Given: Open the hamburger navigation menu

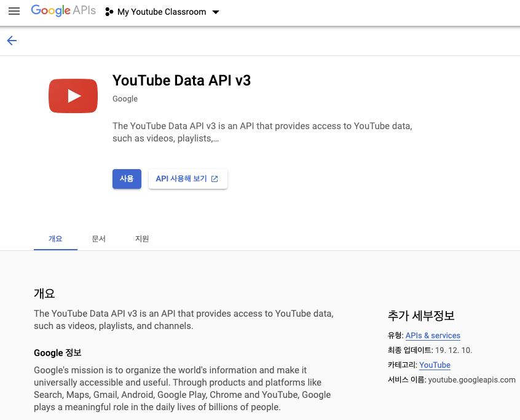Looking at the screenshot, I should [14, 11].
